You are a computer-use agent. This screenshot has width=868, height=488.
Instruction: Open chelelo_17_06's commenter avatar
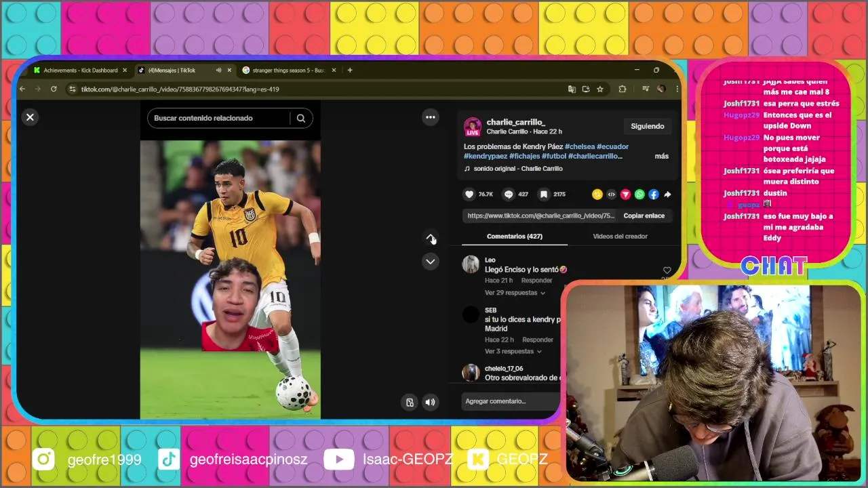click(471, 372)
